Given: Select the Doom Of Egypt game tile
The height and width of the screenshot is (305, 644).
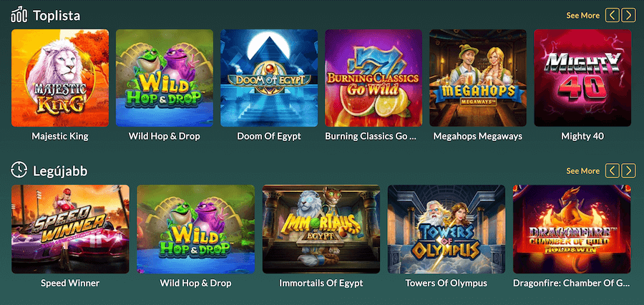Looking at the screenshot, I should [x=269, y=78].
